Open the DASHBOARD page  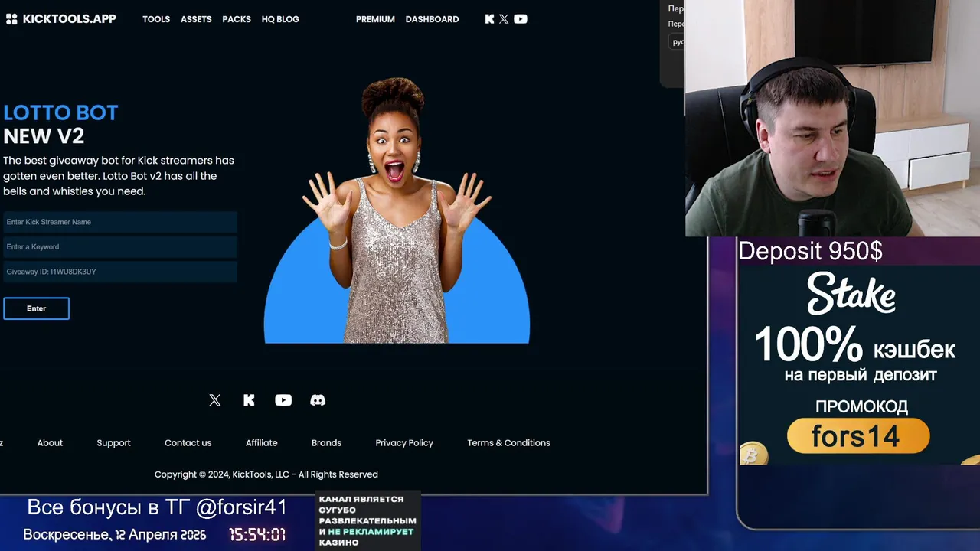point(432,19)
